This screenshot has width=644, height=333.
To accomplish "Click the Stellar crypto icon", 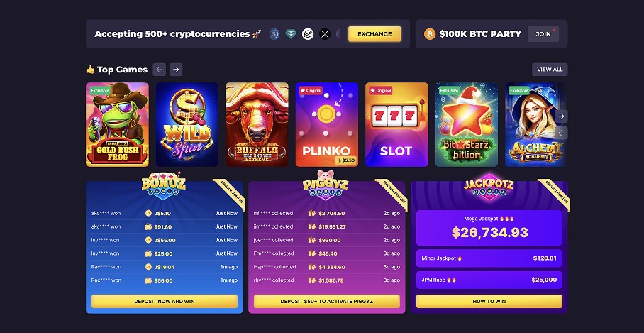I will click(308, 33).
